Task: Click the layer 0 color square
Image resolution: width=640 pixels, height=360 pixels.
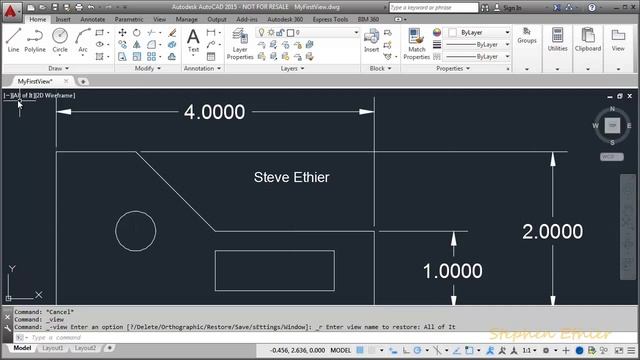Action: point(291,32)
